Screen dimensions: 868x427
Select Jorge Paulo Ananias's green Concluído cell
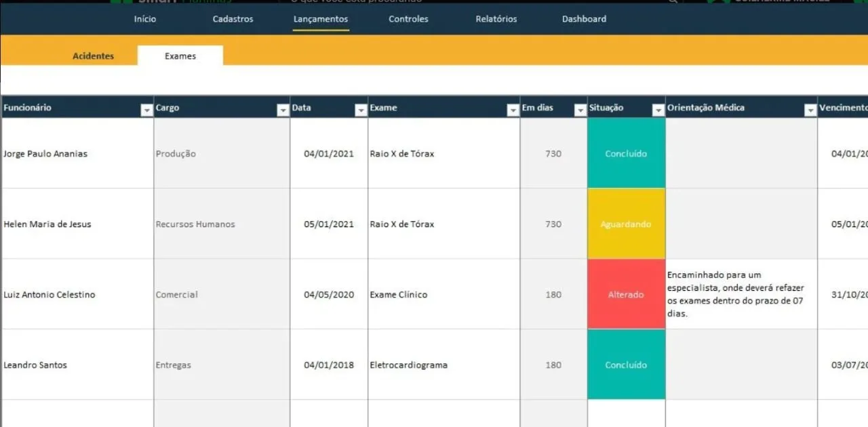tap(626, 154)
